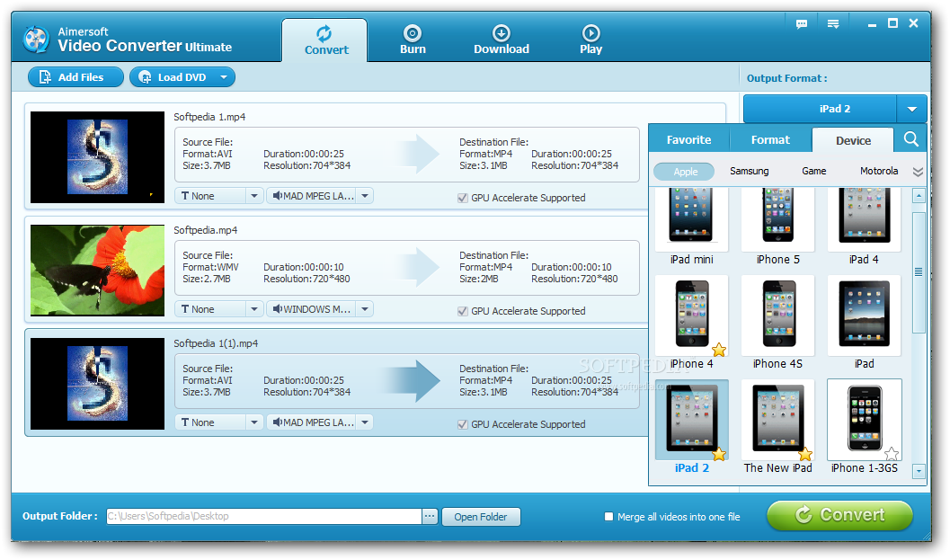Open the title bar menu icon
This screenshot has height=560, width=950.
pyautogui.click(x=832, y=24)
